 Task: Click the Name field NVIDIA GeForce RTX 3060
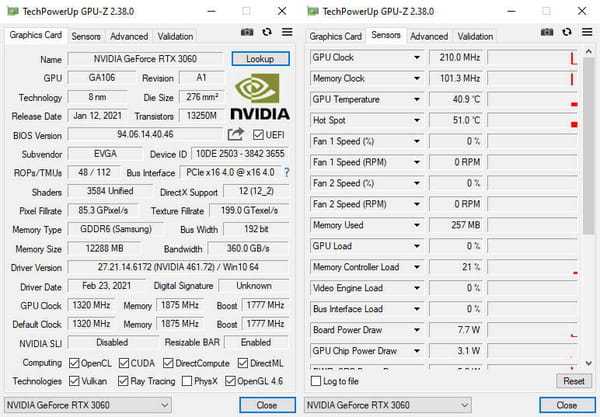point(145,59)
